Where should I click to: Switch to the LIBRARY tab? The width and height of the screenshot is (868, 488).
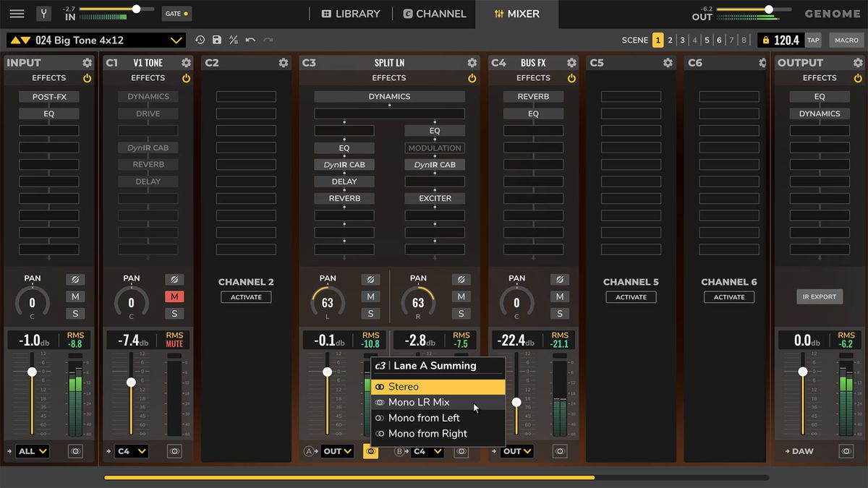(x=350, y=13)
